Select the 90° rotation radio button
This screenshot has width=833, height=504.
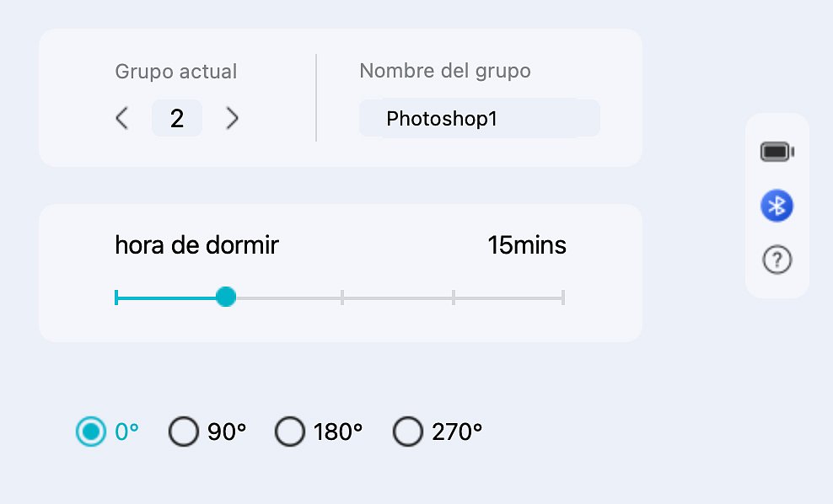[x=183, y=432]
